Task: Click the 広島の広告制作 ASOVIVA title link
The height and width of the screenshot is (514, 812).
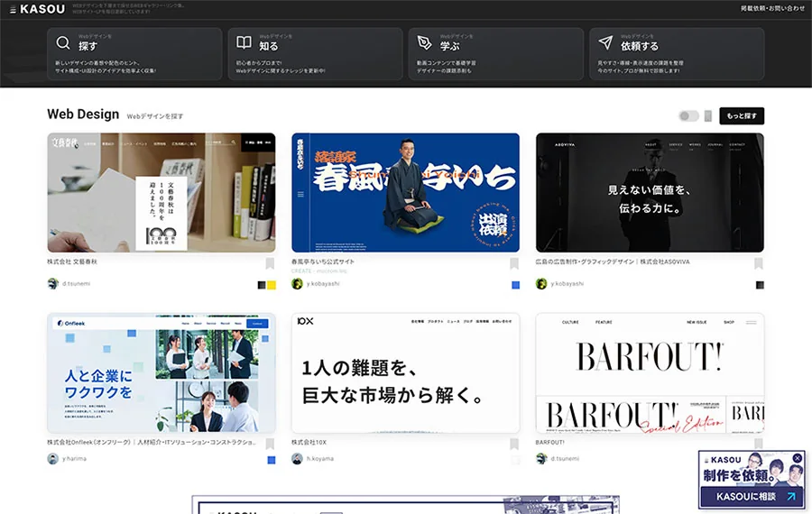Action: tap(613, 262)
